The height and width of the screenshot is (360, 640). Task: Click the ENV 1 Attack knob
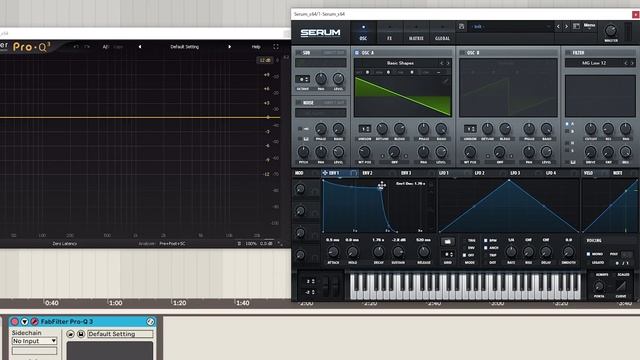pos(333,252)
